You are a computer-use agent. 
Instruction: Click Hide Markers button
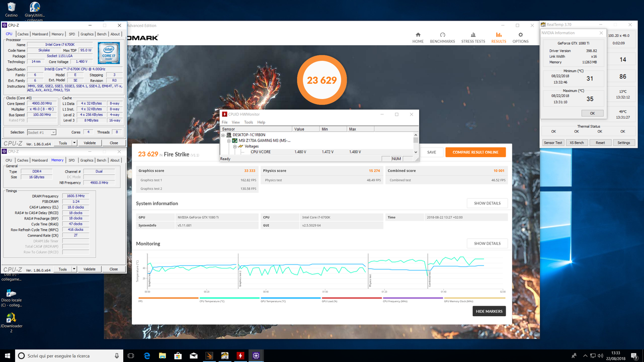(x=489, y=311)
